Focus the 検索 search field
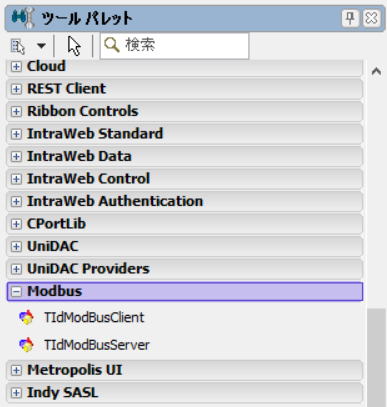The height and width of the screenshot is (407, 387). 174,46
